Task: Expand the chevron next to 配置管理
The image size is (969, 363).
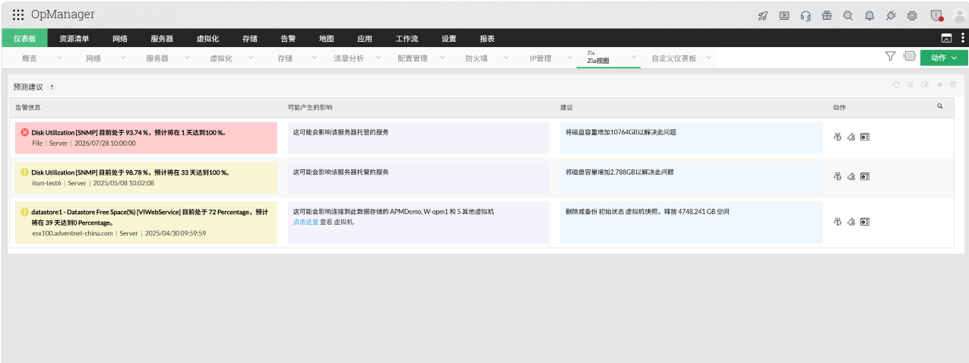Action: (x=442, y=58)
